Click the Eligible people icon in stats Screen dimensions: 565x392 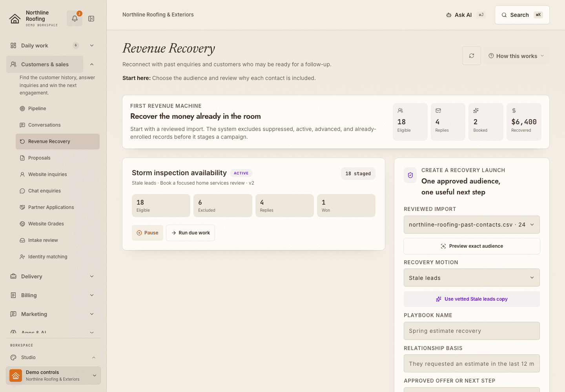tap(400, 111)
